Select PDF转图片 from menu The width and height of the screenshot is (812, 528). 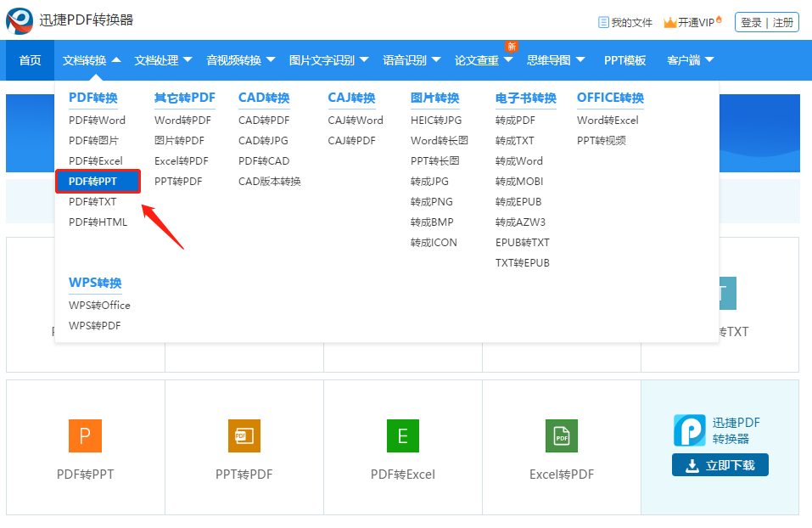tap(93, 140)
